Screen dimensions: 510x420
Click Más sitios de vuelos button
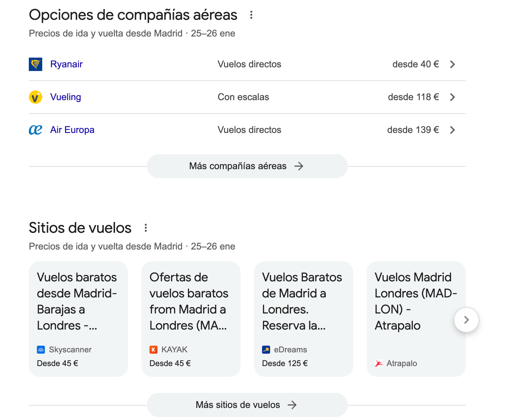coord(247,405)
